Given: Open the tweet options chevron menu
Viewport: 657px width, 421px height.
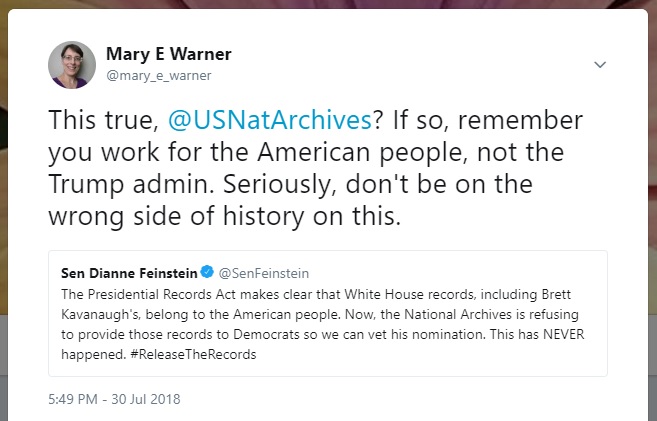Looking at the screenshot, I should coord(600,65).
